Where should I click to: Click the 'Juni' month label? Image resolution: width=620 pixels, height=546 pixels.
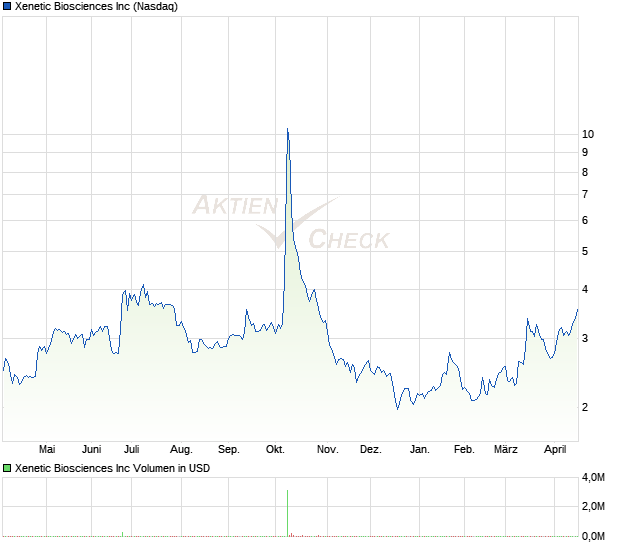pos(91,449)
